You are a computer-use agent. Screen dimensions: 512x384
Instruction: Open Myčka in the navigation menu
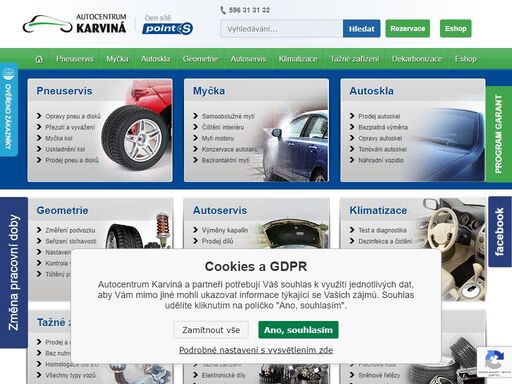117,59
